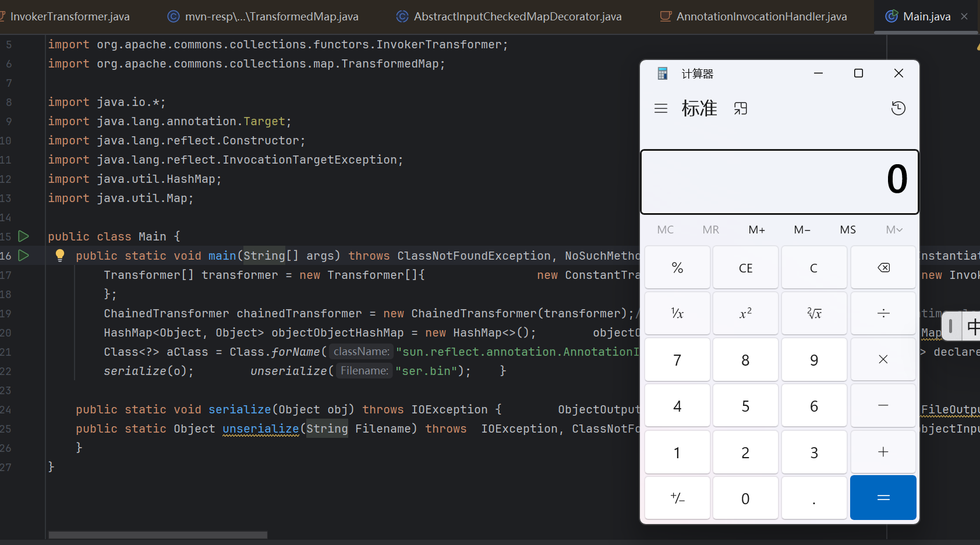
Task: Open the intention actions lightbulb
Action: coord(59,255)
